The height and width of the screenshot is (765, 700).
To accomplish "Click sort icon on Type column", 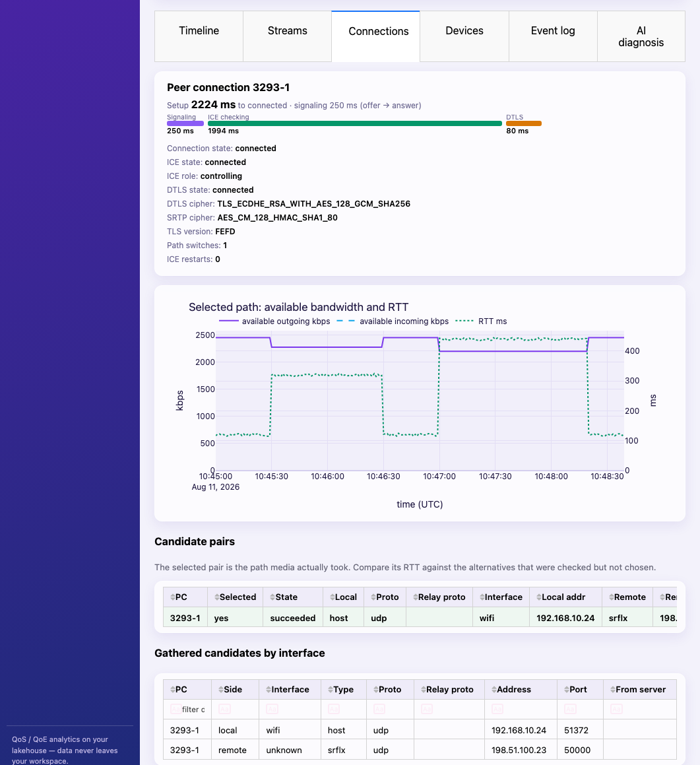I will click(x=331, y=689).
